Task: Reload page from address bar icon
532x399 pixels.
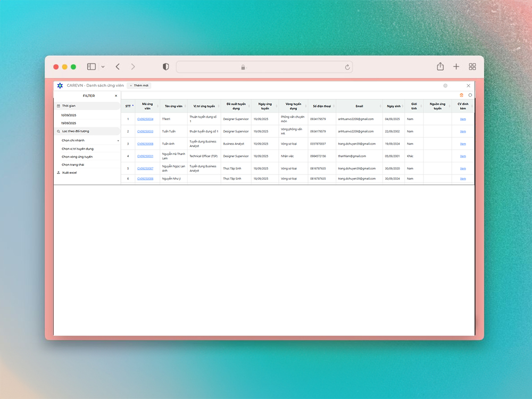Action: pyautogui.click(x=347, y=67)
